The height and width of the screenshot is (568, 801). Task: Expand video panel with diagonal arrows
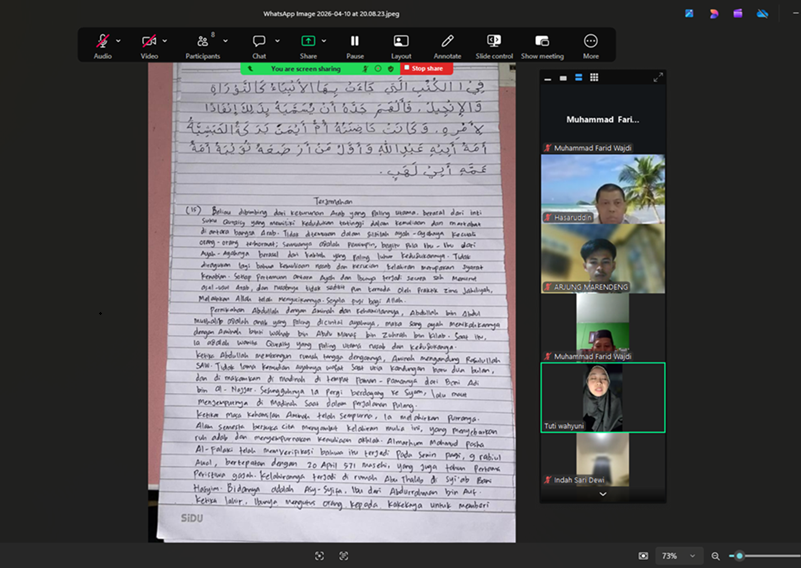658,78
